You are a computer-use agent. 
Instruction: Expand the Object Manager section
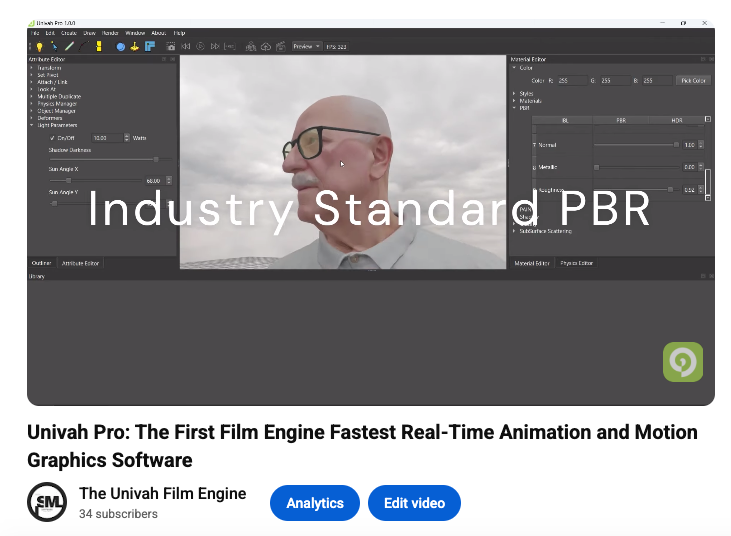tap(32, 111)
